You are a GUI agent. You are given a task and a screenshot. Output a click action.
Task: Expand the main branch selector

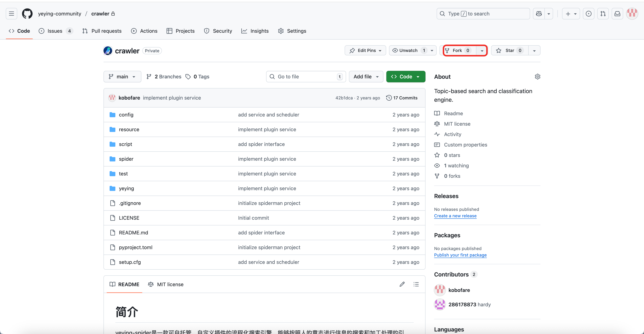click(122, 77)
